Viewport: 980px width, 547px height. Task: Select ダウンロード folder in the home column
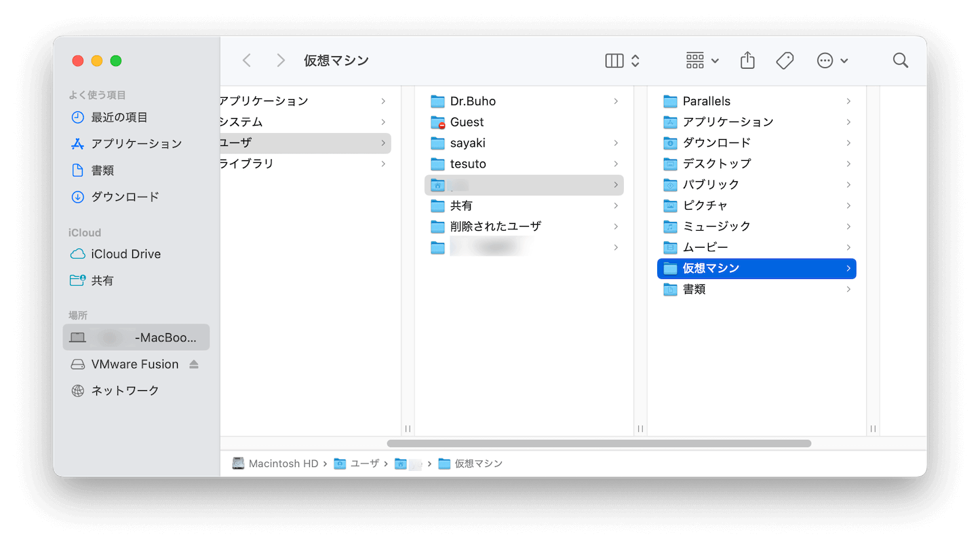pyautogui.click(x=757, y=143)
